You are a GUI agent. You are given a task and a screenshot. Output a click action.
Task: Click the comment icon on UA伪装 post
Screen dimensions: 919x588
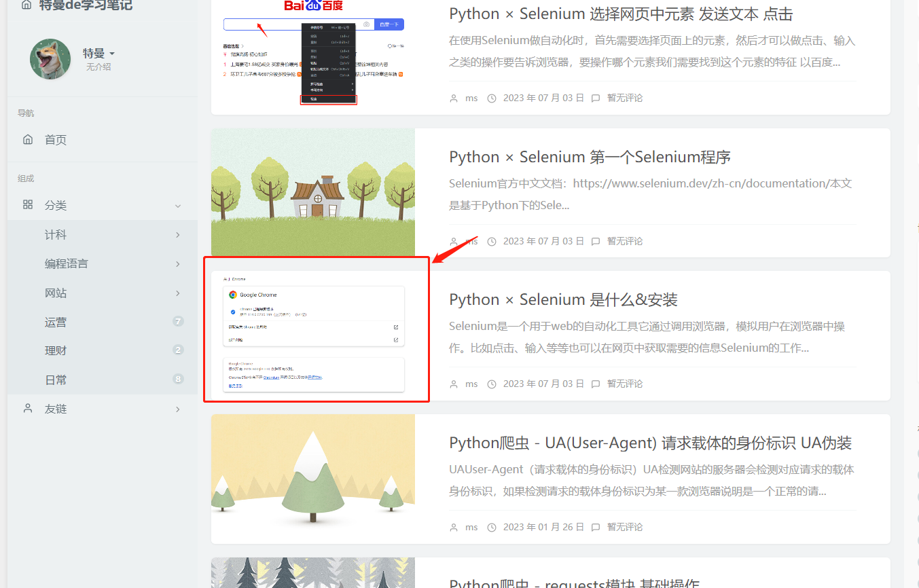coord(596,527)
